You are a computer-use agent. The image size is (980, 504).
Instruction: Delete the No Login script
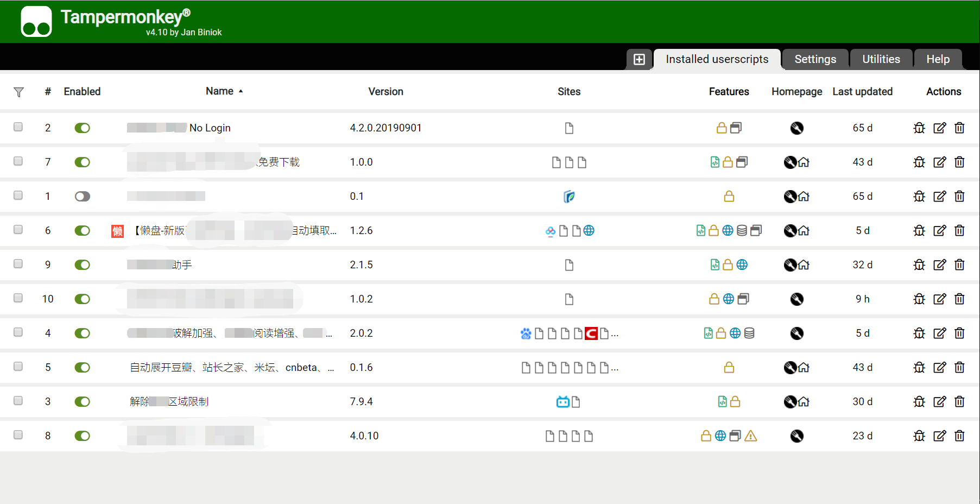click(x=959, y=128)
